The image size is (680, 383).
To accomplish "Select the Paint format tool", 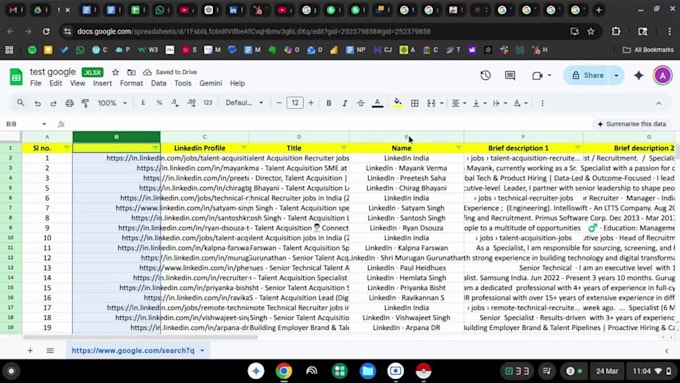I will coord(85,103).
